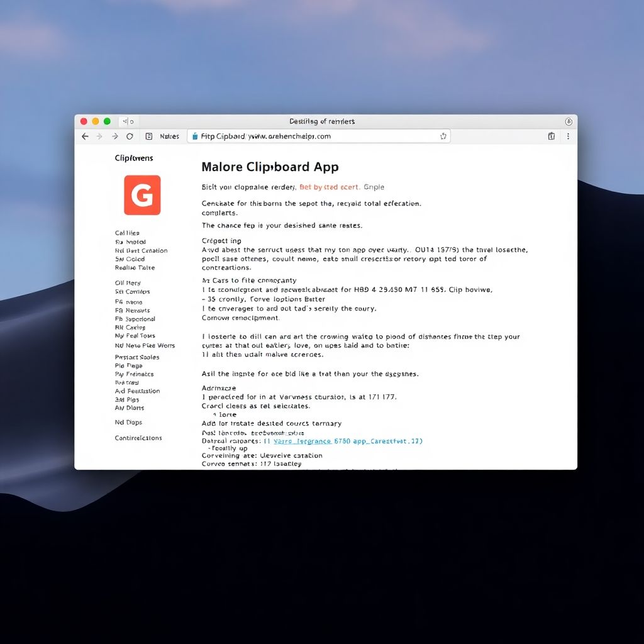Open the Pla Piage sidebar entry
The image size is (644, 644).
click(128, 366)
